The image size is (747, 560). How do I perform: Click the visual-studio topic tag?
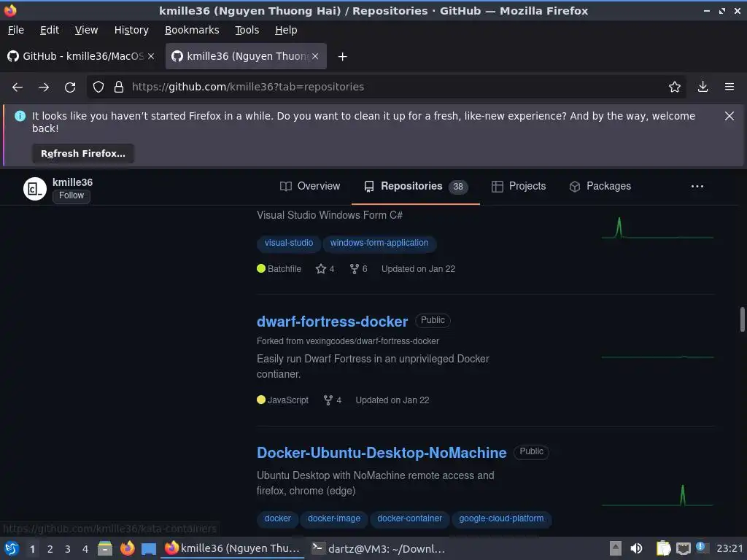click(x=289, y=243)
